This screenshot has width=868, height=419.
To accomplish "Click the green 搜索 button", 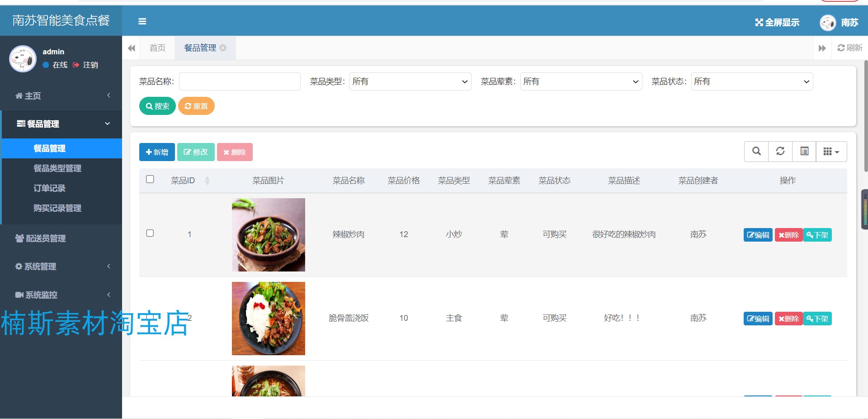I will click(x=157, y=106).
